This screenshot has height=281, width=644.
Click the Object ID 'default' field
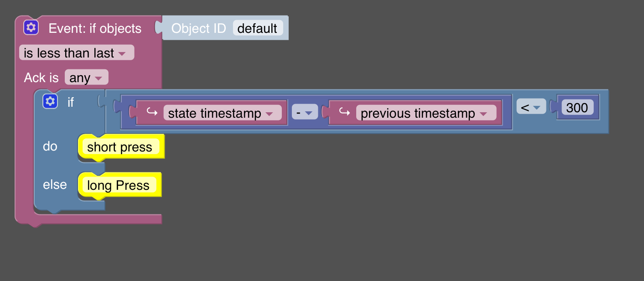tap(258, 28)
